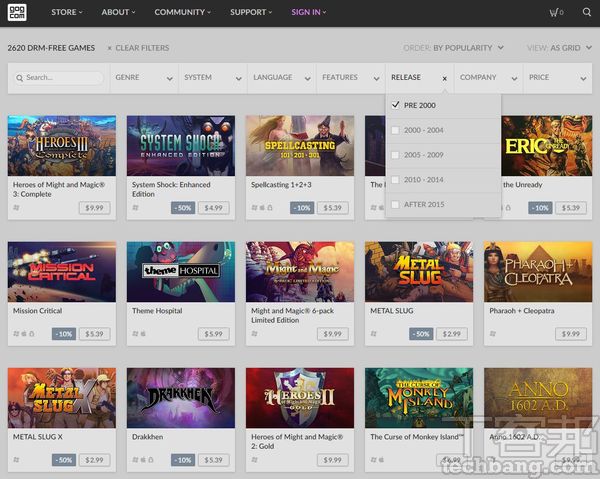This screenshot has height=479, width=600.
Task: Click into the Search input field
Action: tap(62, 77)
